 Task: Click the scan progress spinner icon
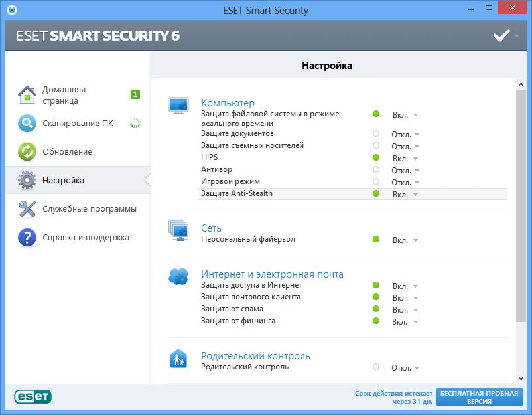click(135, 123)
